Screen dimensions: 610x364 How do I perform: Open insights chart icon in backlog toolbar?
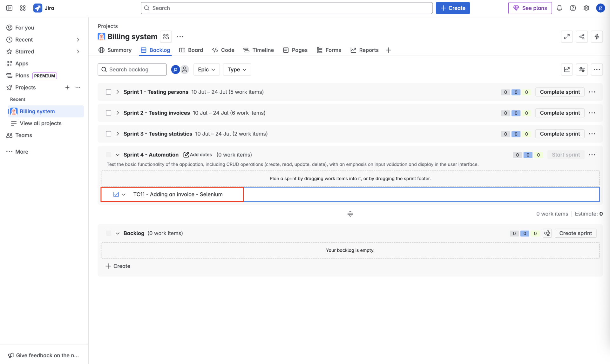(x=567, y=69)
